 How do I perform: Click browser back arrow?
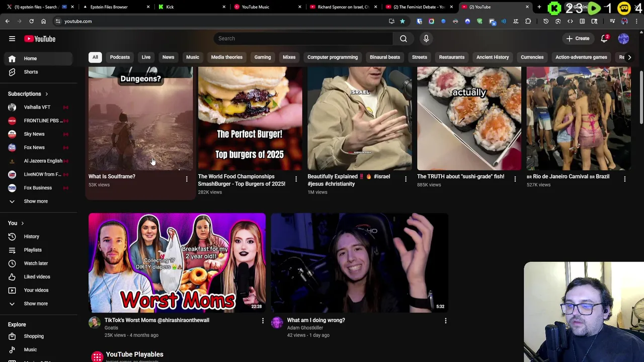[x=8, y=21]
